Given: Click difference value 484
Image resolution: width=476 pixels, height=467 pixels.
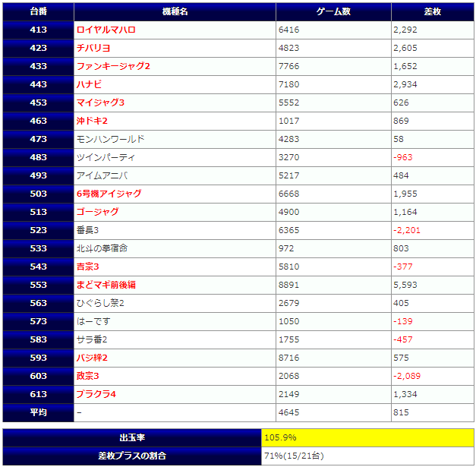Looking at the screenshot, I should [x=401, y=175].
